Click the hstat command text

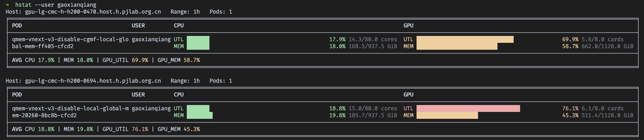click(x=23, y=5)
